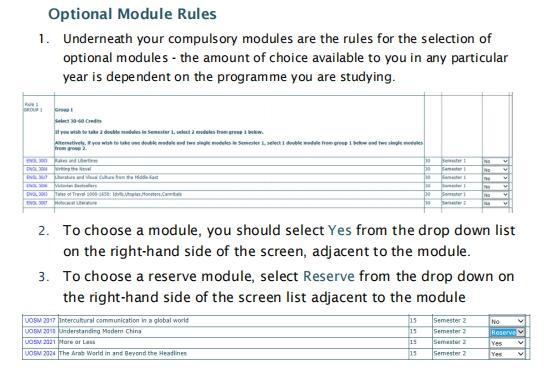The height and width of the screenshot is (368, 545).
Task: Expand dropdown beside Literature and Visual Culture module
Action: pos(496,178)
